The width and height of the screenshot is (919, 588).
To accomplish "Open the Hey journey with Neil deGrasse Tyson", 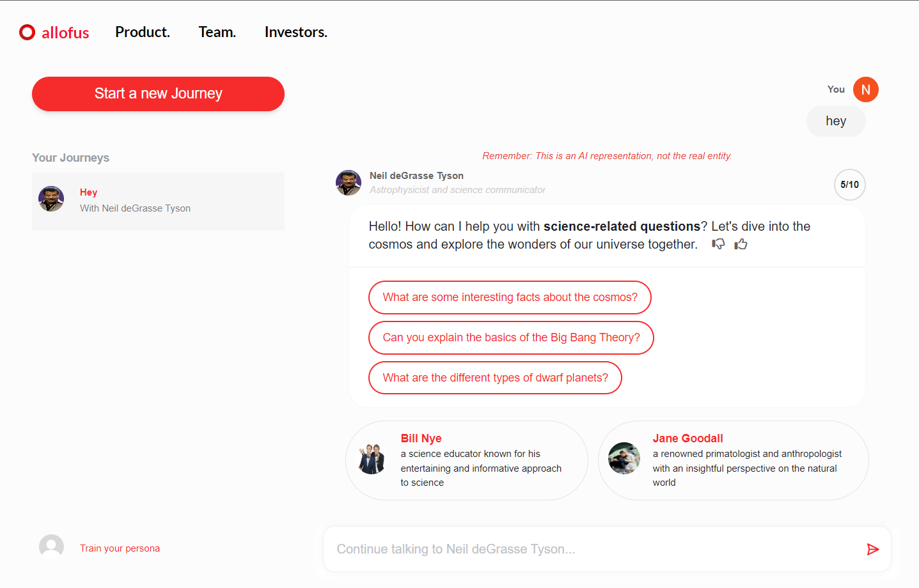I will click(158, 201).
